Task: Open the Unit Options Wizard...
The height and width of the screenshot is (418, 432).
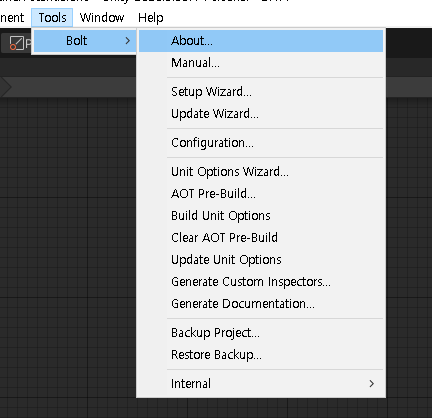Action: point(261,172)
